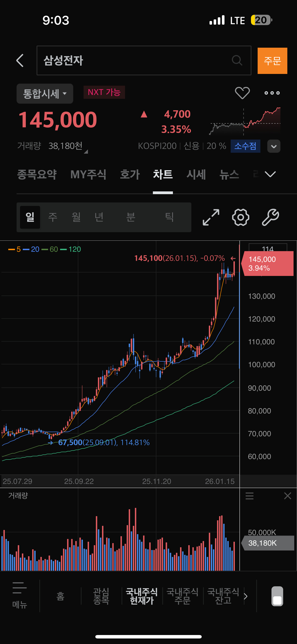Image resolution: width=297 pixels, height=644 pixels.
Task: Tap the low marker 67,500(25.09.01)
Action: point(104,442)
